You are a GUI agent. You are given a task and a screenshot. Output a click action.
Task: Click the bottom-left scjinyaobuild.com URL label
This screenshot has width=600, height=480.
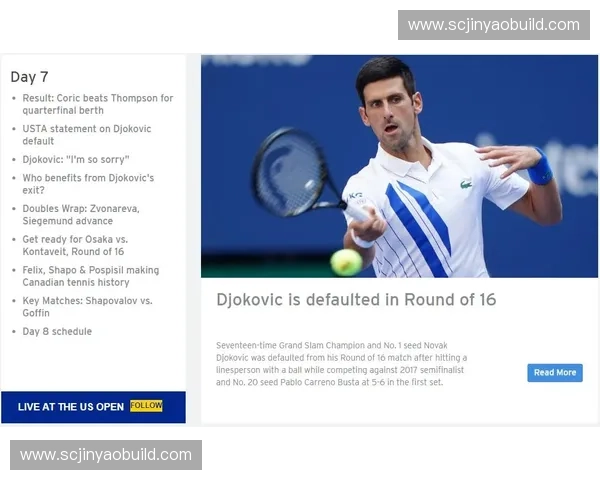(106, 455)
